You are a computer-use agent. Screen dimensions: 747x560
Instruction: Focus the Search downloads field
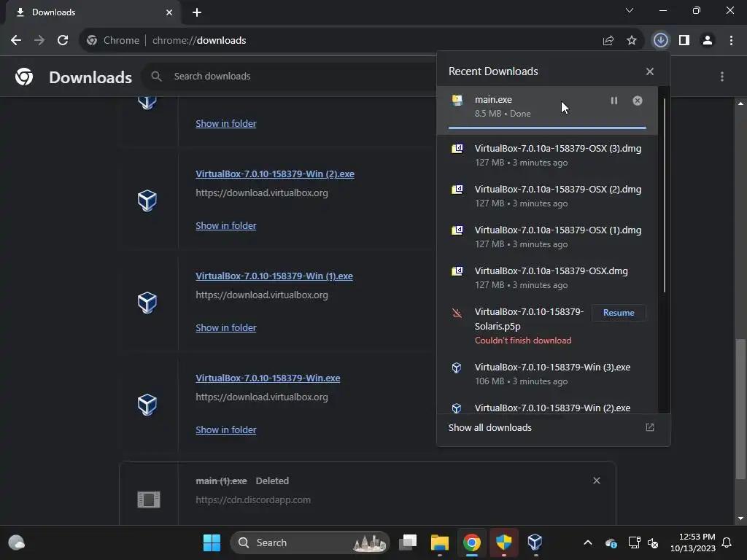click(290, 76)
